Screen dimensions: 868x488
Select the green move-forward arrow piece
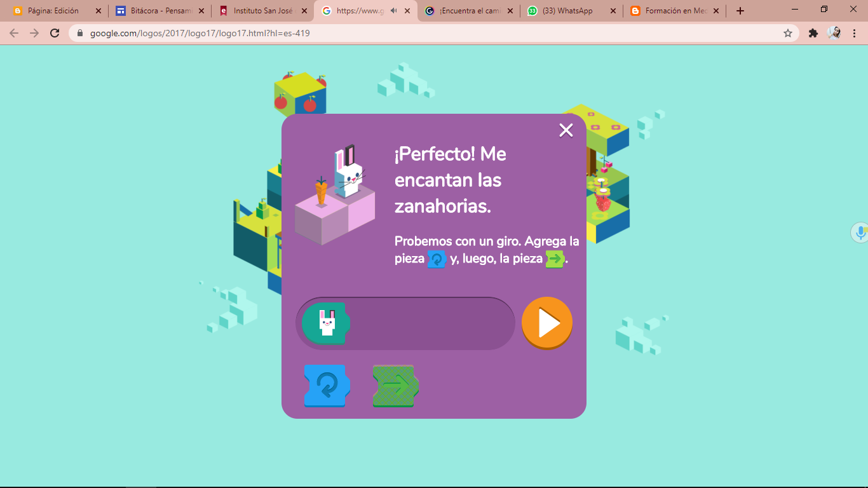point(395,386)
